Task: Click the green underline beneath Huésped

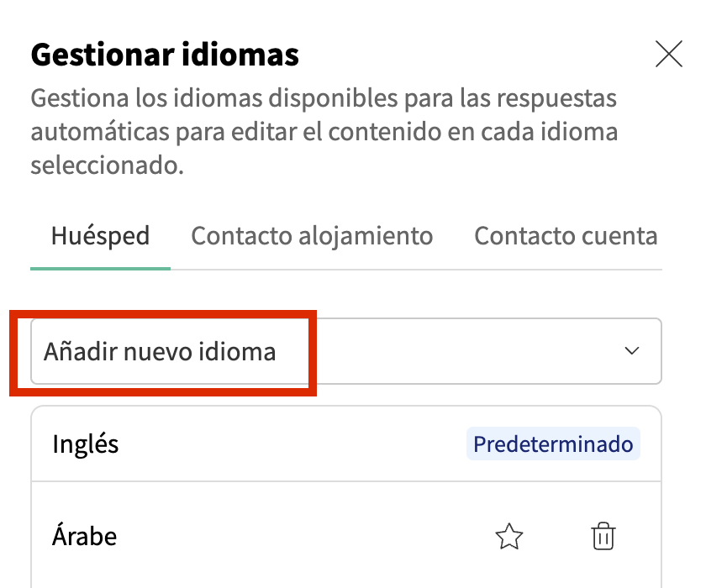Action: click(100, 268)
